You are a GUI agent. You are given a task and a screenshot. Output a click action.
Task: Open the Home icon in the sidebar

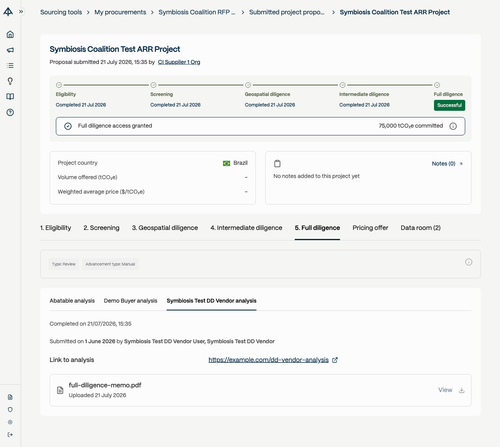[10, 34]
